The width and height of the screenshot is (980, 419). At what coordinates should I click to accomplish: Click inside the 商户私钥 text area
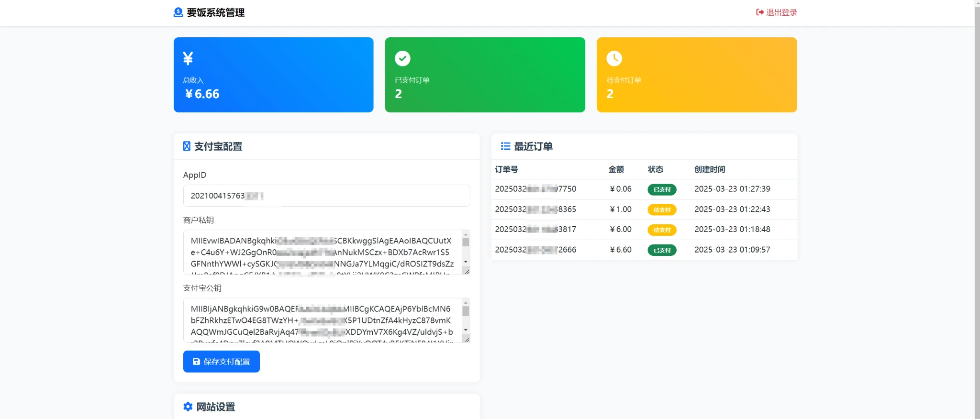pos(321,252)
